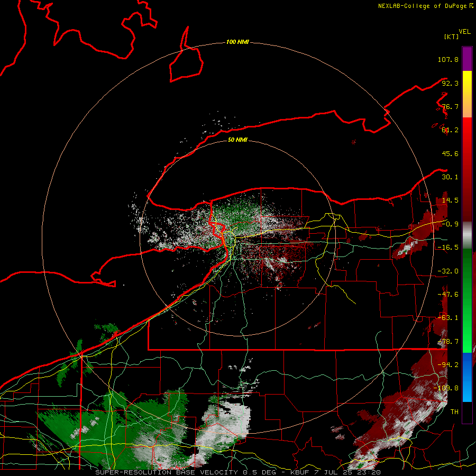Image resolution: width=476 pixels, height=476 pixels.
Task: Click the TH threshold label
Action: click(x=454, y=412)
